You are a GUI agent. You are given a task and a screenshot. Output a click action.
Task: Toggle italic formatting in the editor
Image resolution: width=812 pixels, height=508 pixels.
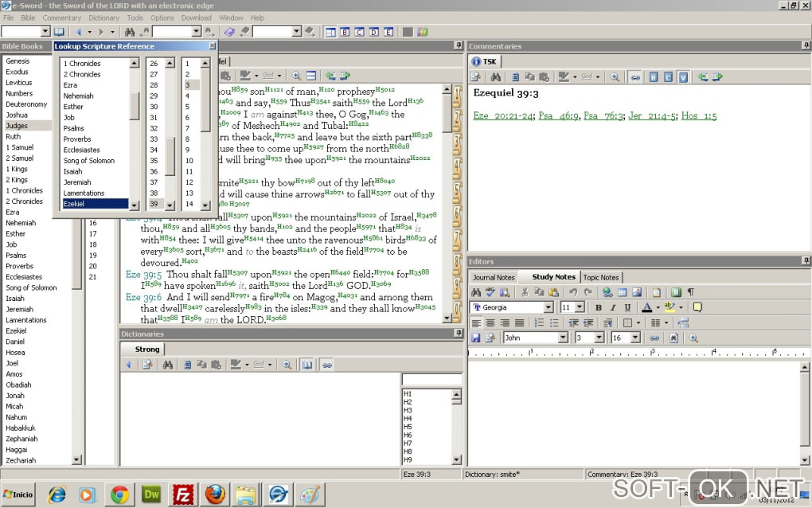click(613, 307)
